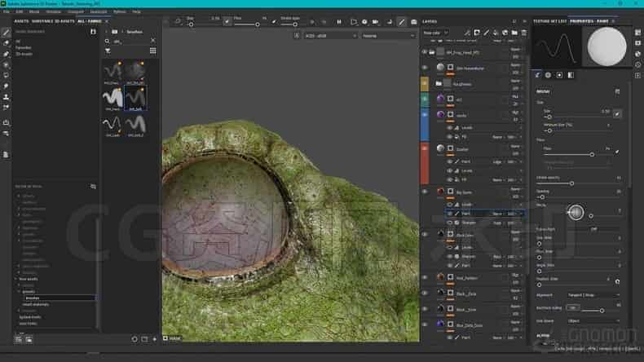The width and height of the screenshot is (644, 362).
Task: Select the Projection tool in left toolbar
Action: 7,54
